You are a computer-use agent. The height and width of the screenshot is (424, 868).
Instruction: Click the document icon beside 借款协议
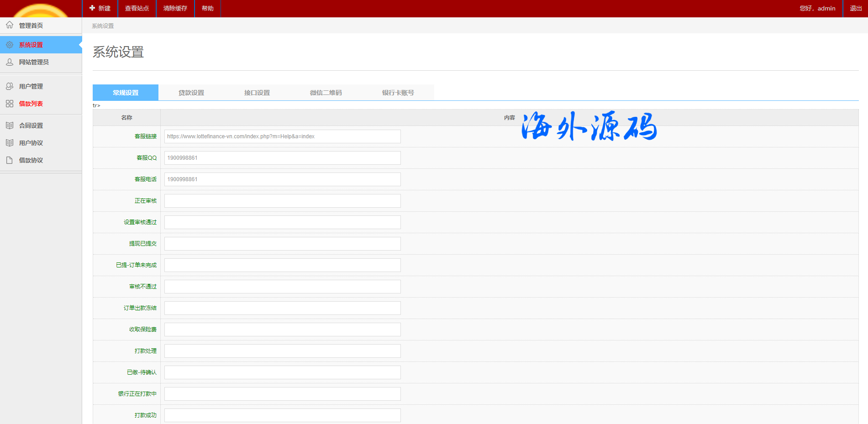tap(10, 160)
